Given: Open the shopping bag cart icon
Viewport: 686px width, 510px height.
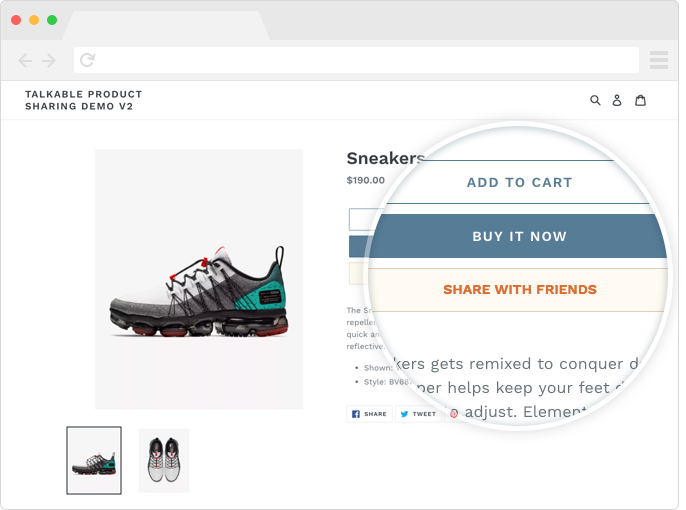Looking at the screenshot, I should pyautogui.click(x=641, y=100).
